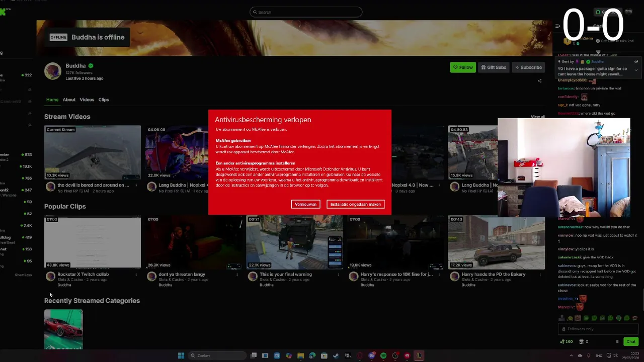Click 'Harry hands the PD the Bakery' title
Image resolution: width=644 pixels, height=362 pixels.
[493, 275]
